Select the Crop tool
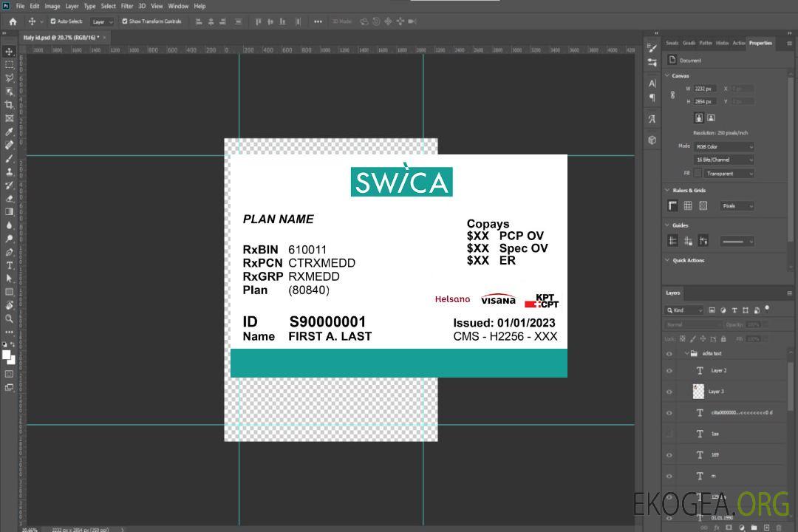Screen dimensions: 798x532 click(x=9, y=105)
